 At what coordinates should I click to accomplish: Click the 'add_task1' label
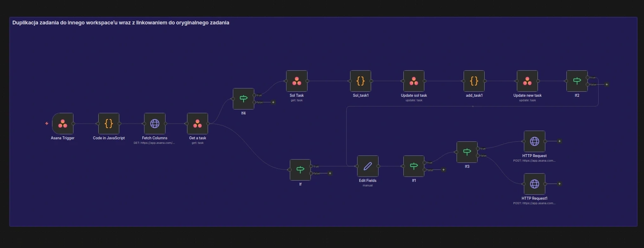click(474, 95)
